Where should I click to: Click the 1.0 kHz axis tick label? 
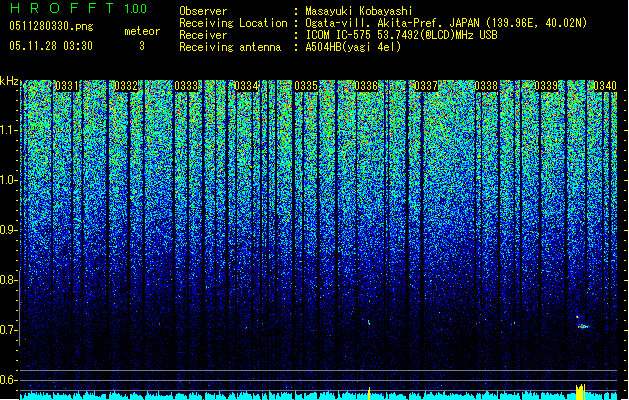coord(9,180)
